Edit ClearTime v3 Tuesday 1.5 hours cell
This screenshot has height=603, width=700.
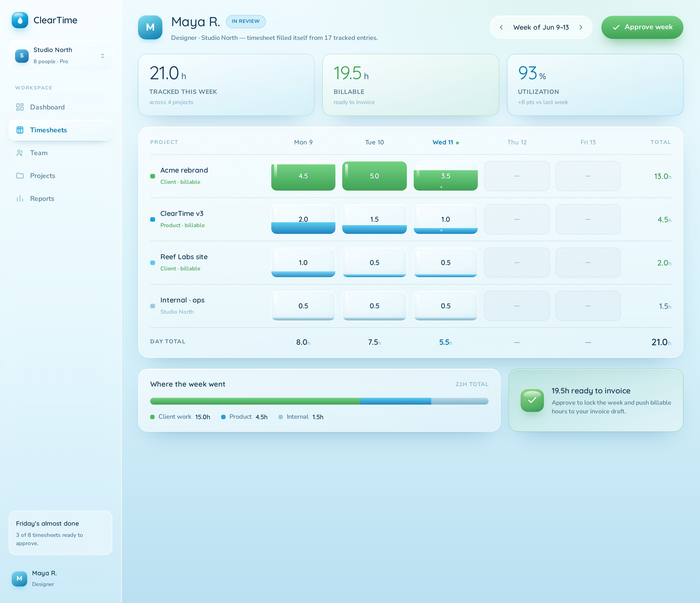pos(374,219)
